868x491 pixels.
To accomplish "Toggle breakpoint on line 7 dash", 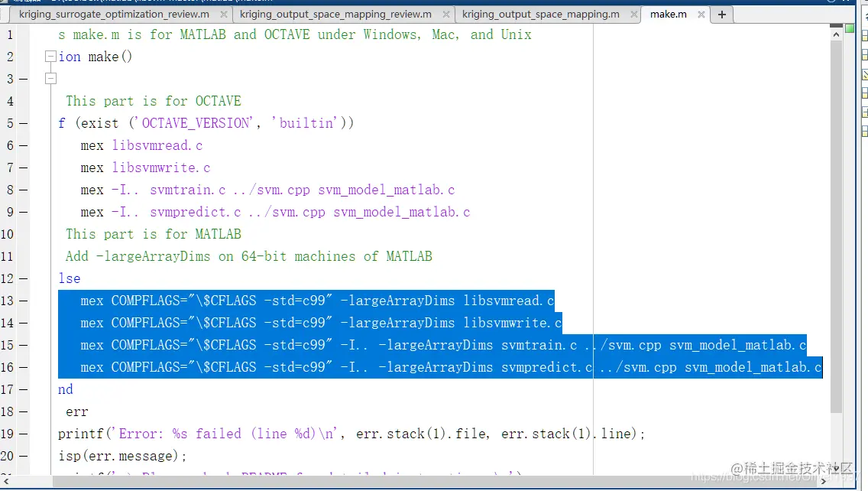I will [23, 168].
